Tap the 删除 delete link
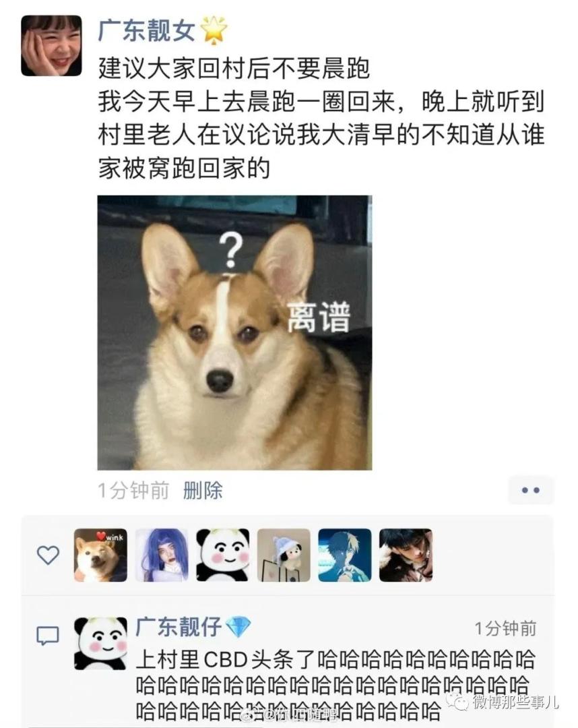The width and height of the screenshot is (578, 728). pos(203,490)
